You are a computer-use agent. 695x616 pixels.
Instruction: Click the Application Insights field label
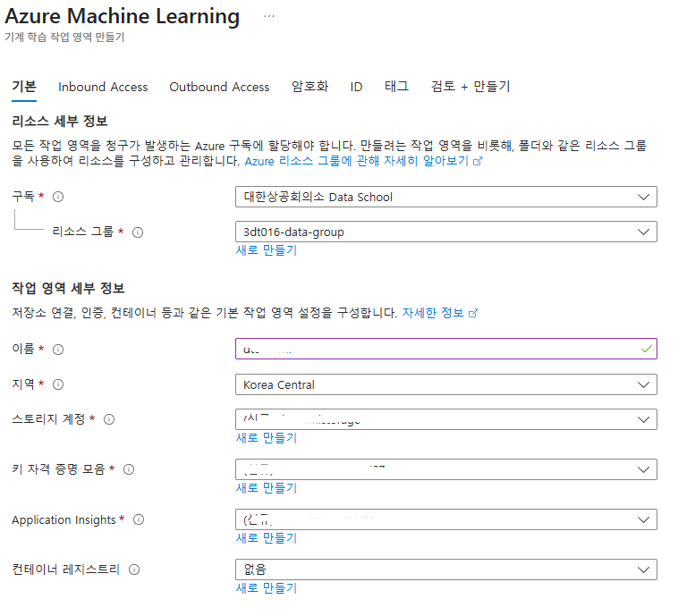[x=64, y=519]
